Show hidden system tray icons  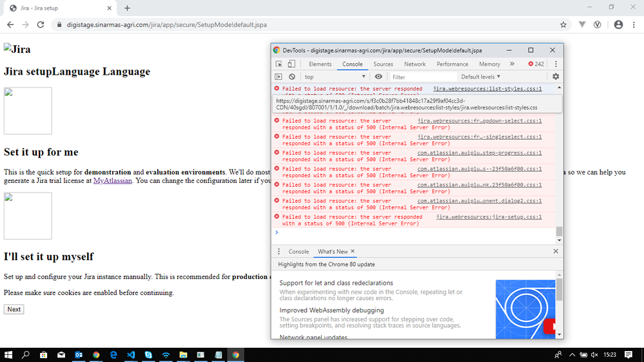pos(572,355)
